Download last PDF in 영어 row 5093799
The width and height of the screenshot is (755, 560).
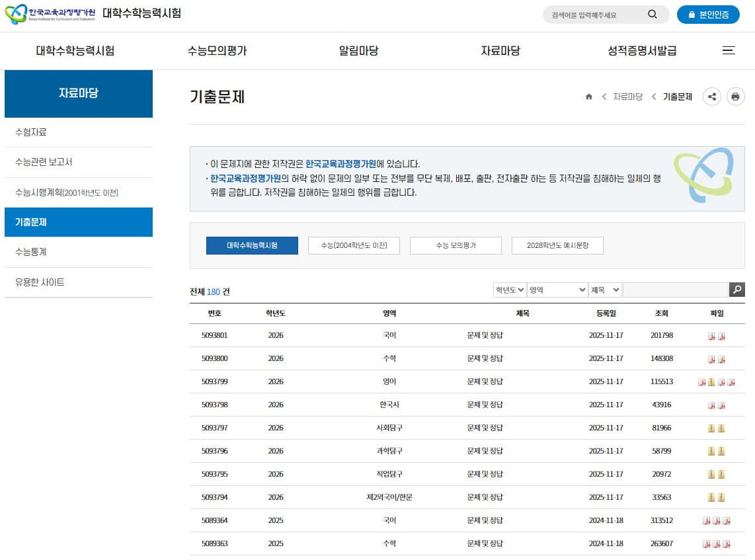731,382
